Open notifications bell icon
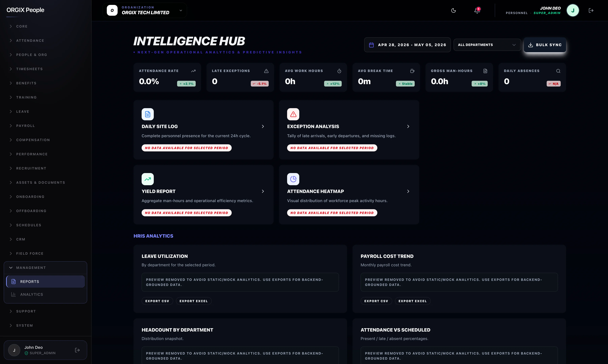 [x=477, y=10]
